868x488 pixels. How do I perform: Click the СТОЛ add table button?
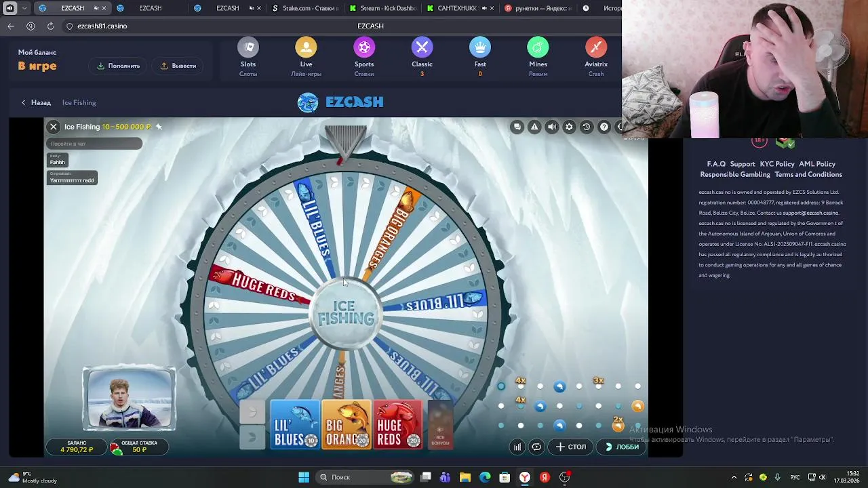coord(570,447)
